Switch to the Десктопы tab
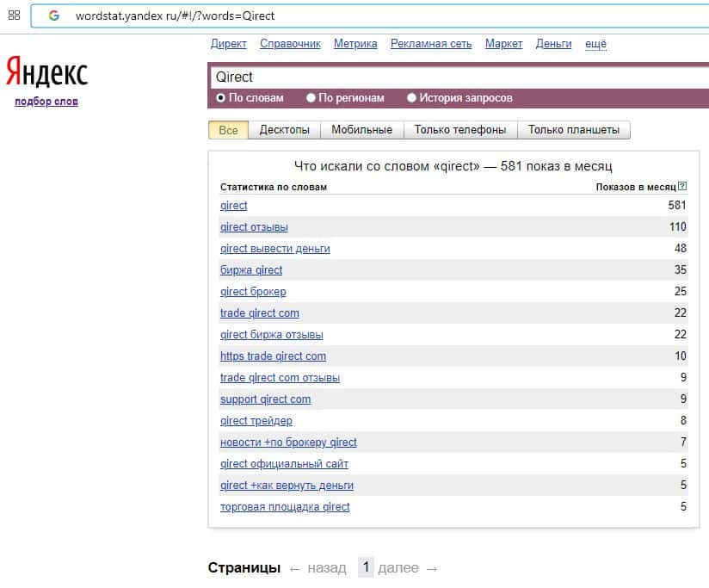 [x=284, y=130]
